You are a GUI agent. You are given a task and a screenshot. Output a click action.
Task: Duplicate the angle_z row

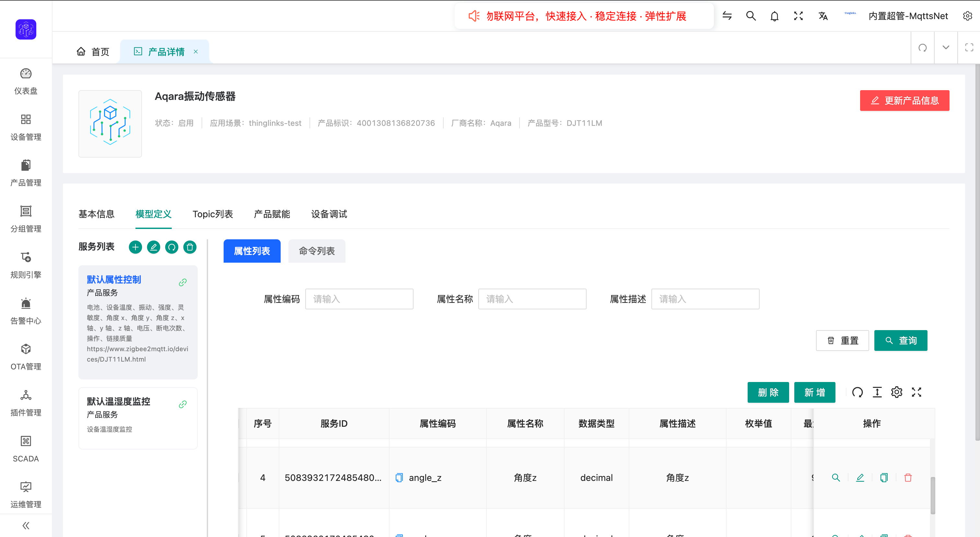coord(884,478)
